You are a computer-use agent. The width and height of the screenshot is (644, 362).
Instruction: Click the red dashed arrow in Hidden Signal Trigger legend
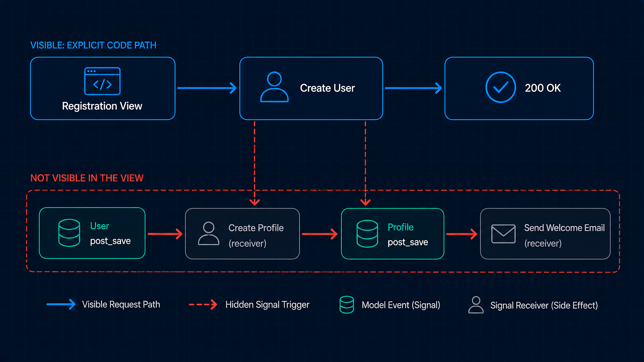203,304
